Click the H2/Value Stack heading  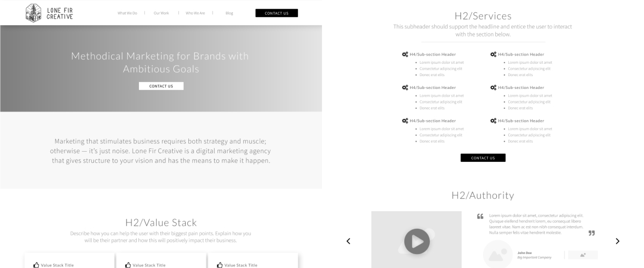[x=161, y=222]
